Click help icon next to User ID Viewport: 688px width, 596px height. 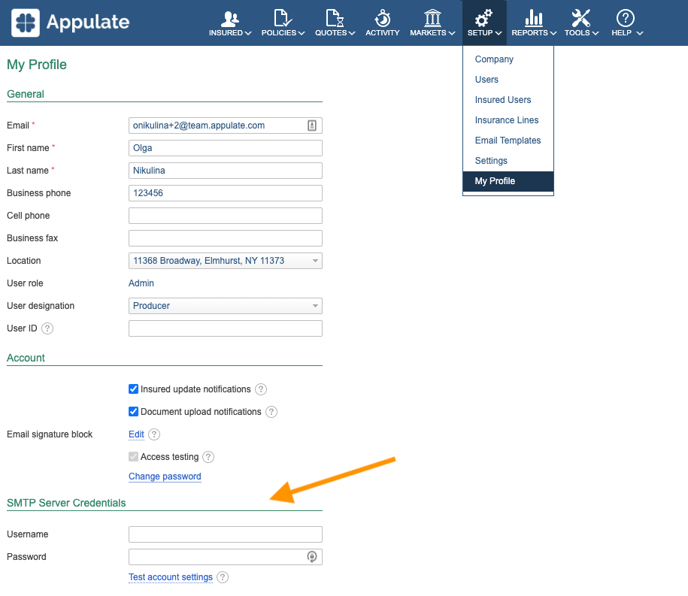coord(47,328)
